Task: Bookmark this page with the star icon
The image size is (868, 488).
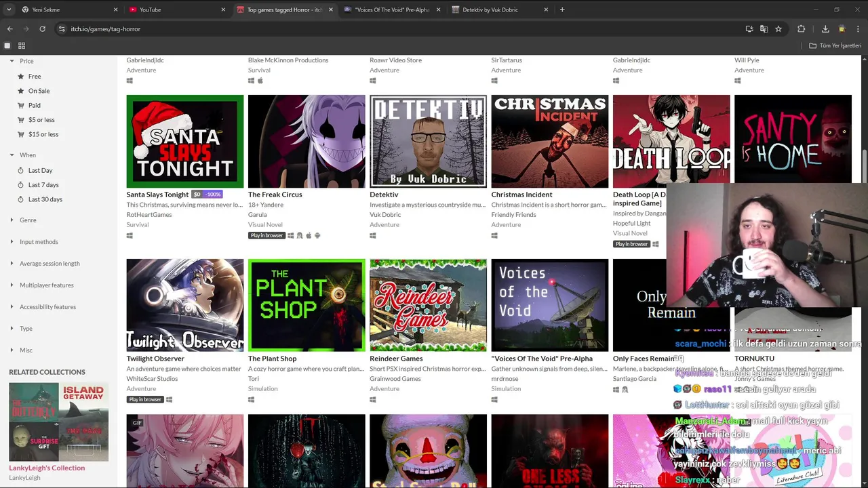Action: pos(778,29)
